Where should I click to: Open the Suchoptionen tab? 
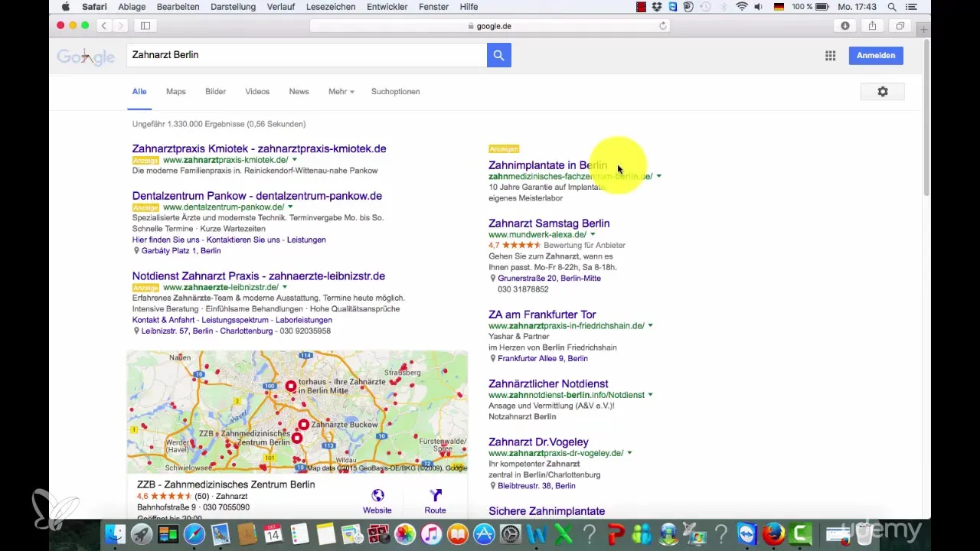[396, 92]
